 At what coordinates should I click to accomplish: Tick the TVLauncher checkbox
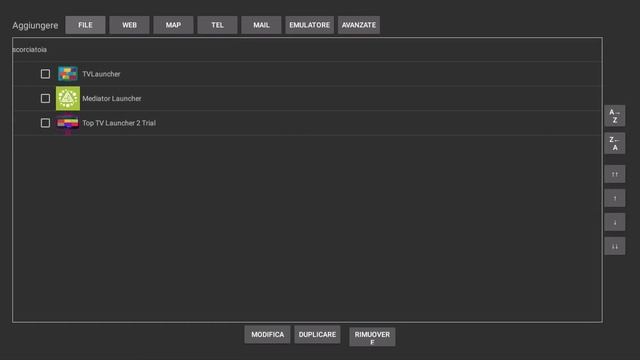pos(45,74)
